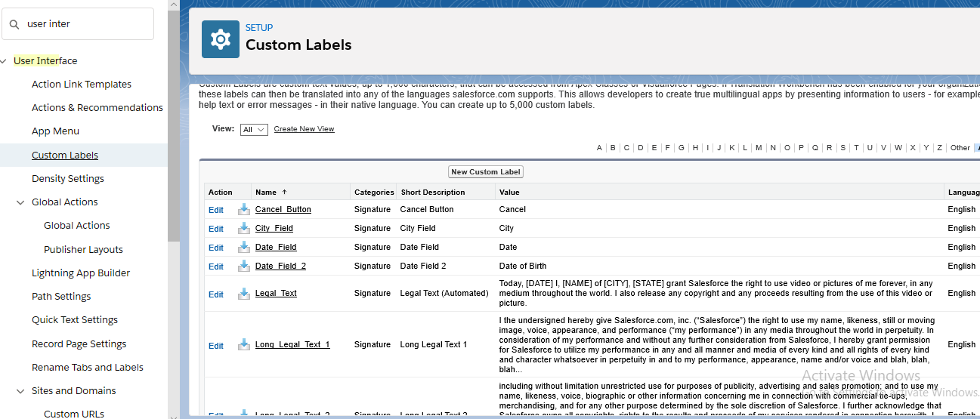Click the download icon for the Date_Field_2 row
Image resolution: width=980 pixels, height=419 pixels.
(x=243, y=266)
